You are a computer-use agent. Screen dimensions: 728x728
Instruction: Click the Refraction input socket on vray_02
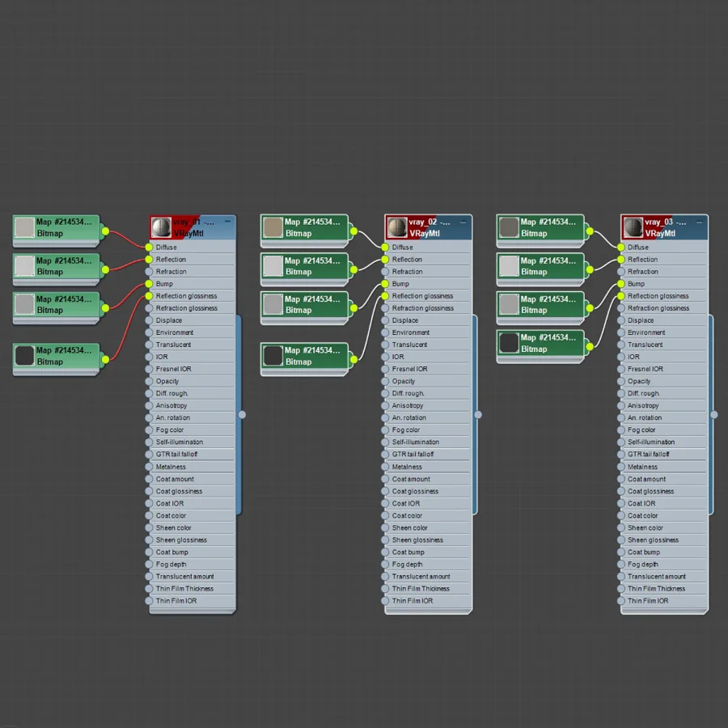(385, 272)
